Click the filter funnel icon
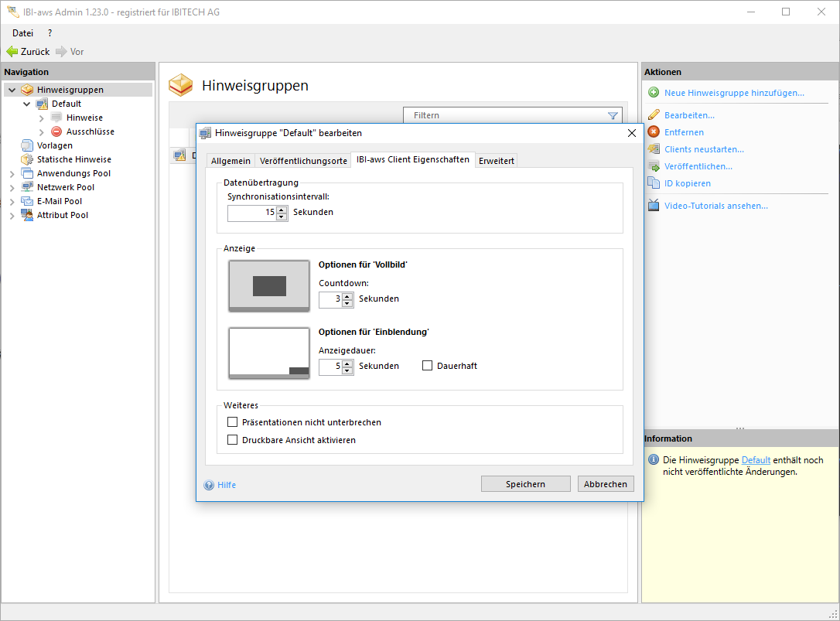The height and width of the screenshot is (621, 840). [x=613, y=116]
